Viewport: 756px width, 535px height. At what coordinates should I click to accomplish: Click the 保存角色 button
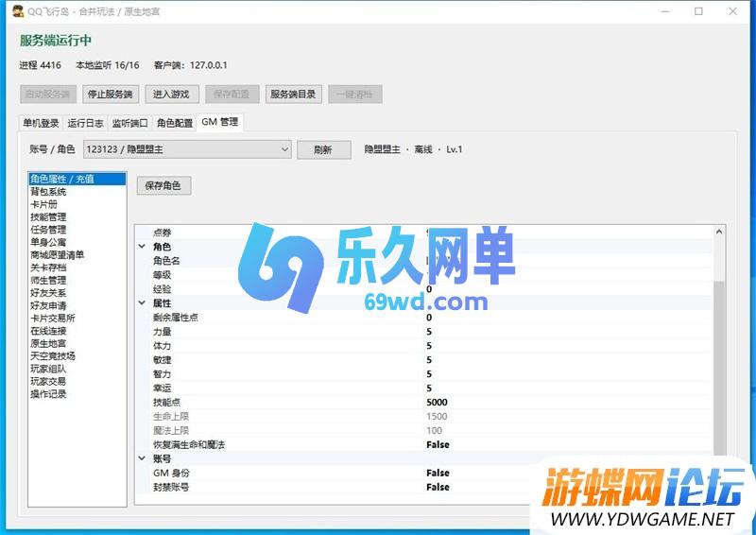tap(163, 185)
